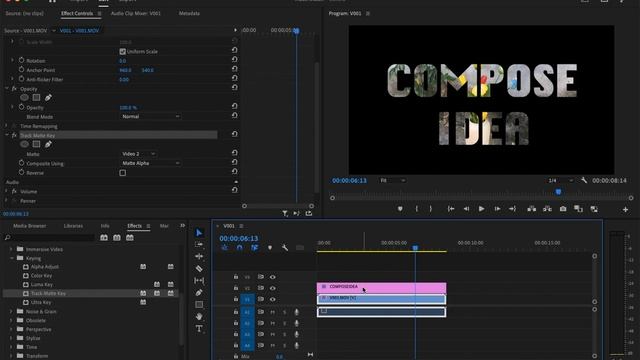The image size is (640, 360).
Task: Expand the Time Remapping property
Action: 6,126
